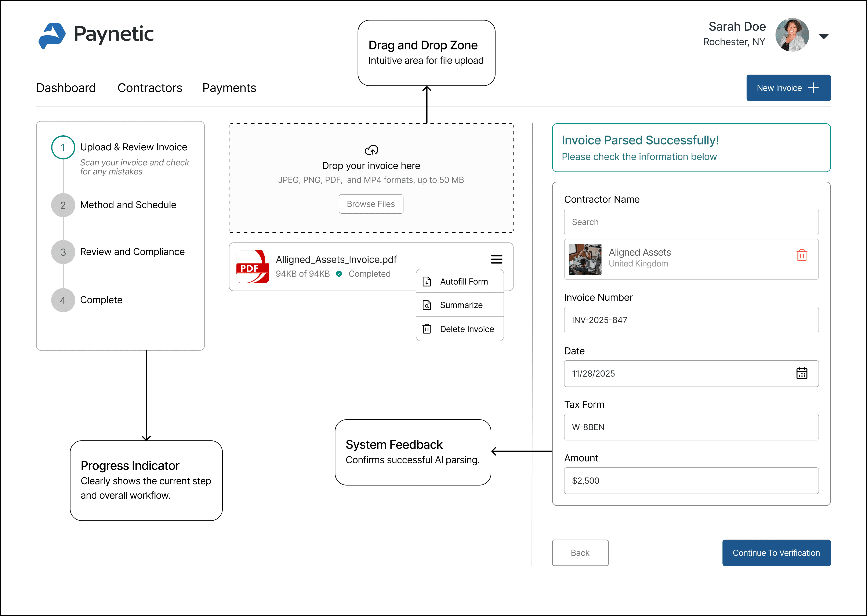The image size is (867, 616).
Task: Click the Browse Files button
Action: tap(370, 204)
